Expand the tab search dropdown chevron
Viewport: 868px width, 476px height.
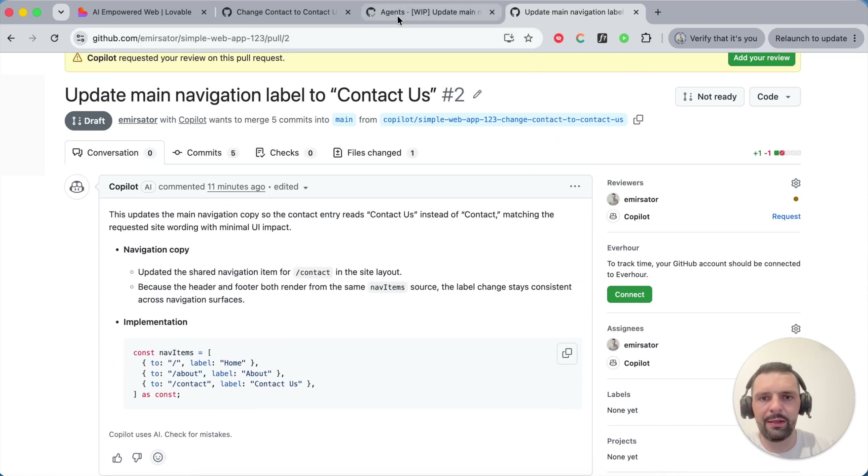coord(61,12)
